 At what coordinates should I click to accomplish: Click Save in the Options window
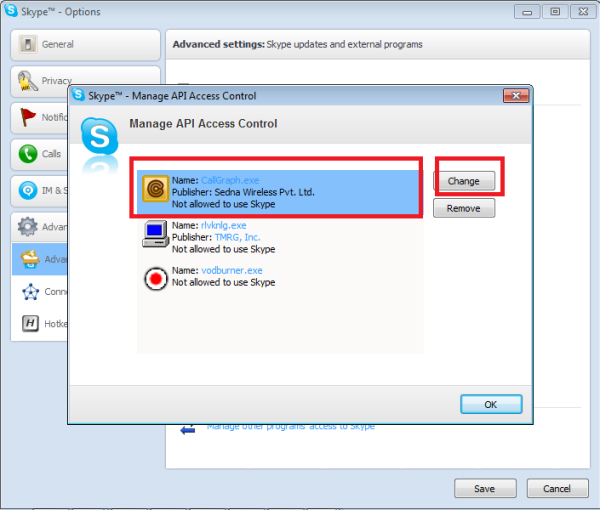pos(485,489)
